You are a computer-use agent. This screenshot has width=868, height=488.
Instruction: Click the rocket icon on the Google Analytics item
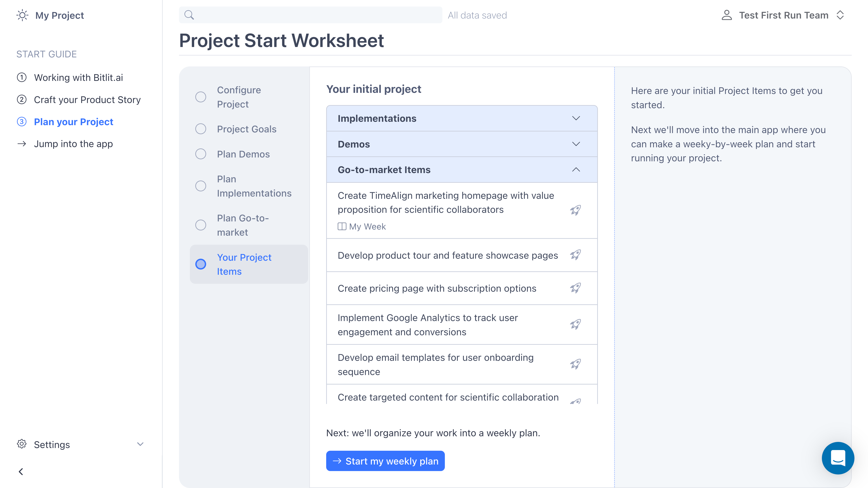coord(575,324)
